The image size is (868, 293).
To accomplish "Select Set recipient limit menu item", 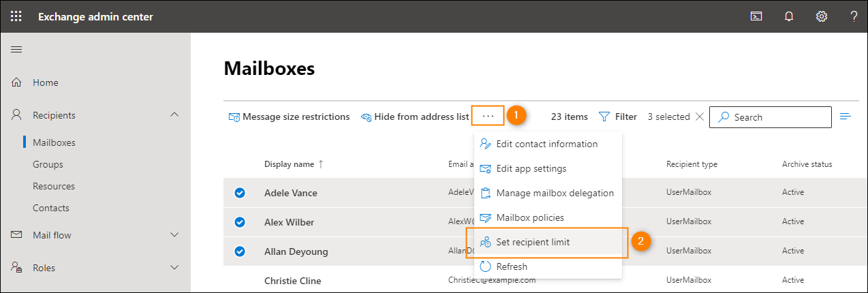I will point(548,242).
